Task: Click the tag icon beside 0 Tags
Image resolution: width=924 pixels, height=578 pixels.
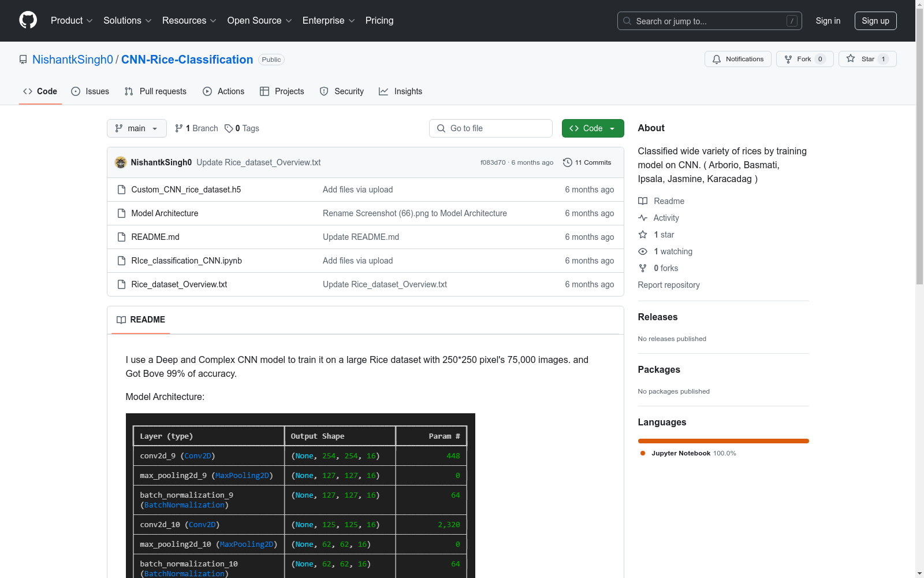Action: pos(229,128)
